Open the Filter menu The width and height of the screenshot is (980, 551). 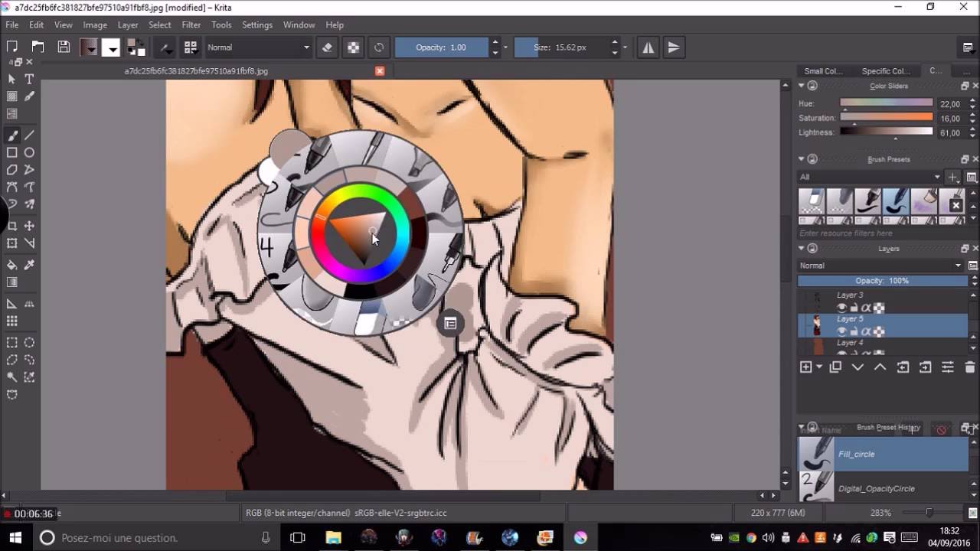click(x=191, y=24)
